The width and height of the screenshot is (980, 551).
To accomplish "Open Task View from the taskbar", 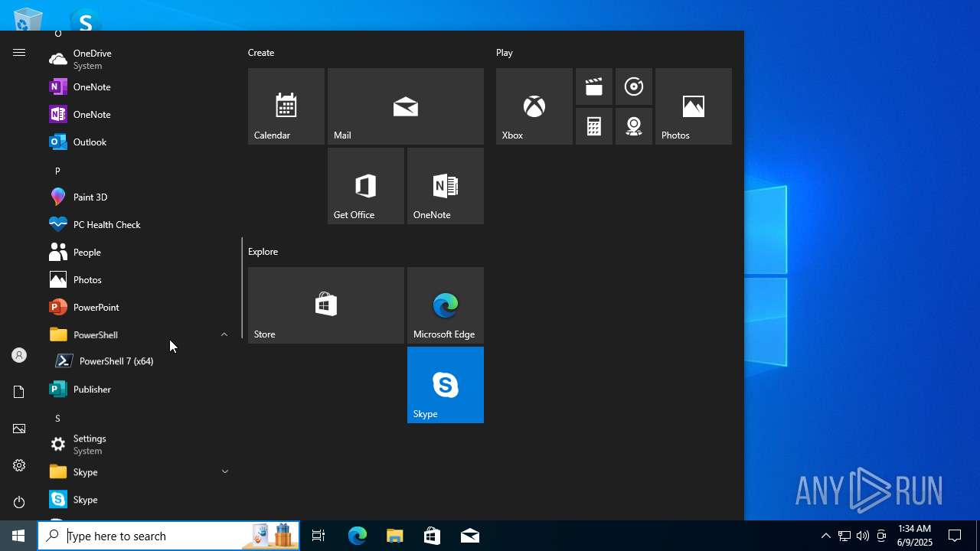I will click(x=318, y=536).
